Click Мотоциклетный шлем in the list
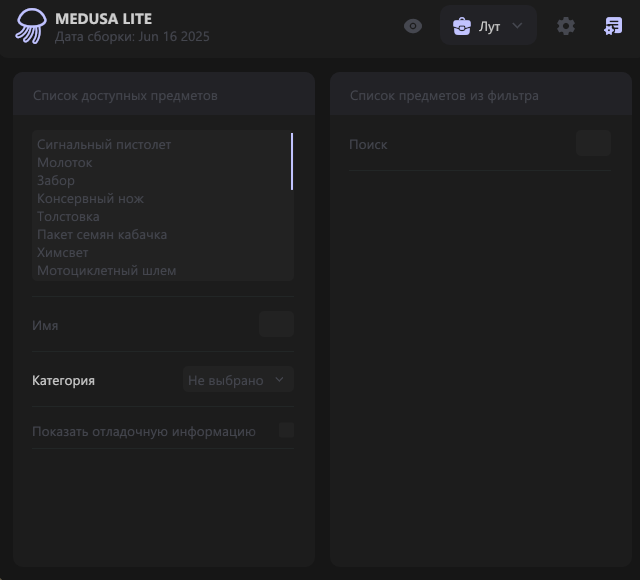 click(107, 271)
